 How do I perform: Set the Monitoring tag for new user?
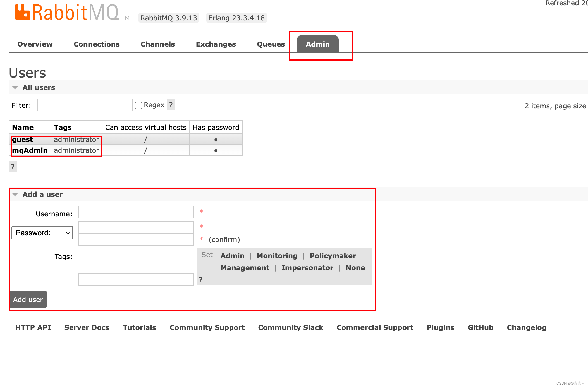[276, 255]
